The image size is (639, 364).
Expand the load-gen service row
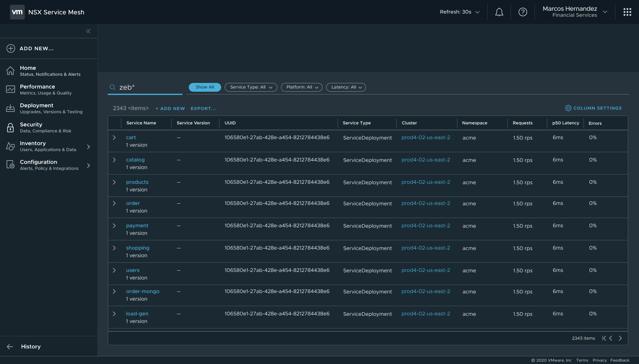click(114, 314)
